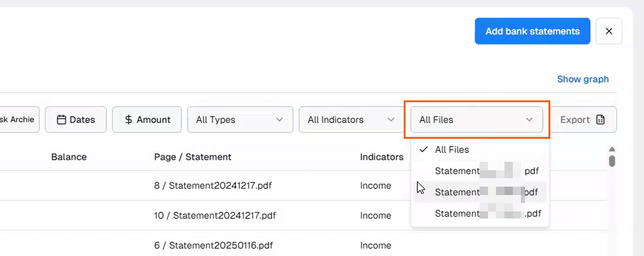Click the Indicators column header
Image resolution: width=644 pixels, height=256 pixels.
pos(382,157)
